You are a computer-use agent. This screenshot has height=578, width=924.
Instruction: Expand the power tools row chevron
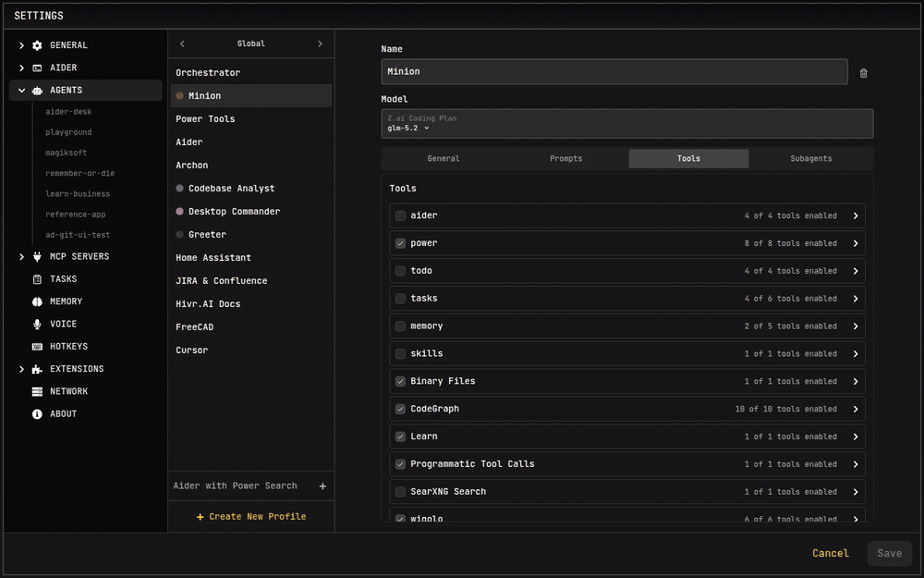[856, 243]
